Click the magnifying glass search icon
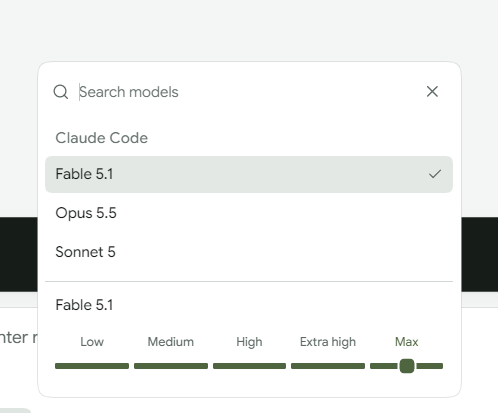 [x=61, y=92]
